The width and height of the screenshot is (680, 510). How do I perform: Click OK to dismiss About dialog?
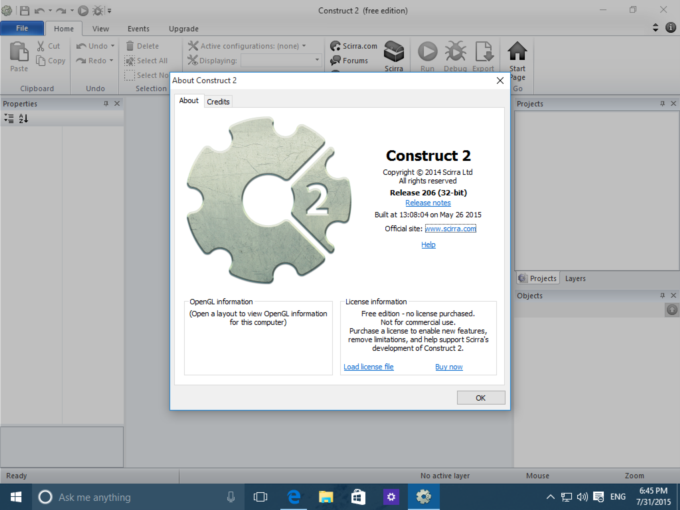(x=481, y=398)
